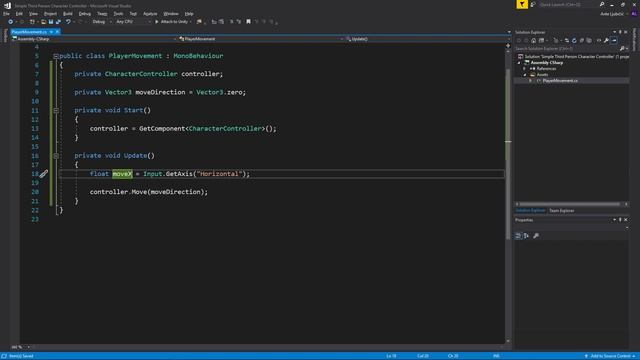Click the Categorized view icon in Properties panel
This screenshot has height=360, width=640.
518,236
